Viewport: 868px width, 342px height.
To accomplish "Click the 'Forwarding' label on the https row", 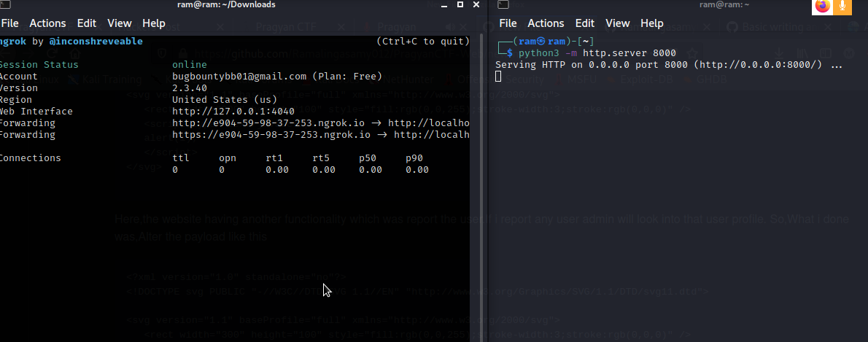I will click(27, 134).
